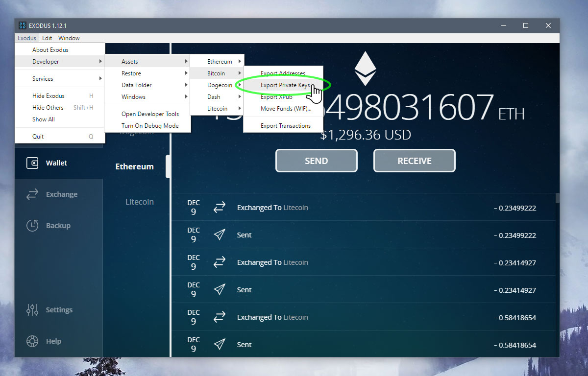Screen dimensions: 588x376
Task: Expand the Restore submenu
Action: (x=147, y=73)
